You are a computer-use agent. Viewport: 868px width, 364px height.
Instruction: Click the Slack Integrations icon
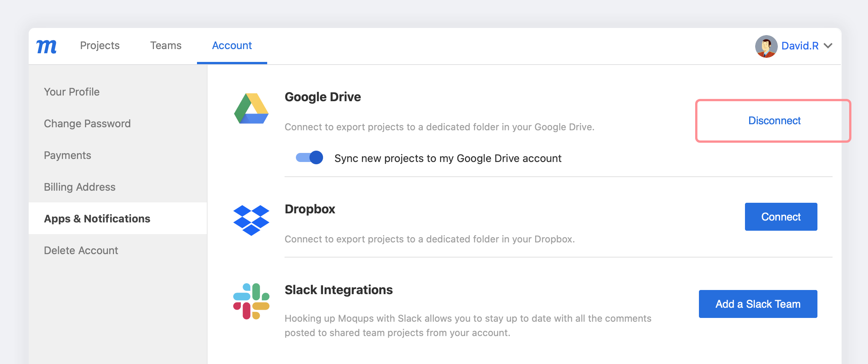point(251,300)
